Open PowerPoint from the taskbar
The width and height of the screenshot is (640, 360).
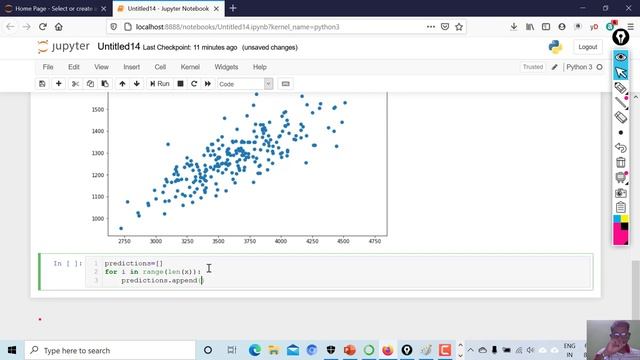point(350,350)
